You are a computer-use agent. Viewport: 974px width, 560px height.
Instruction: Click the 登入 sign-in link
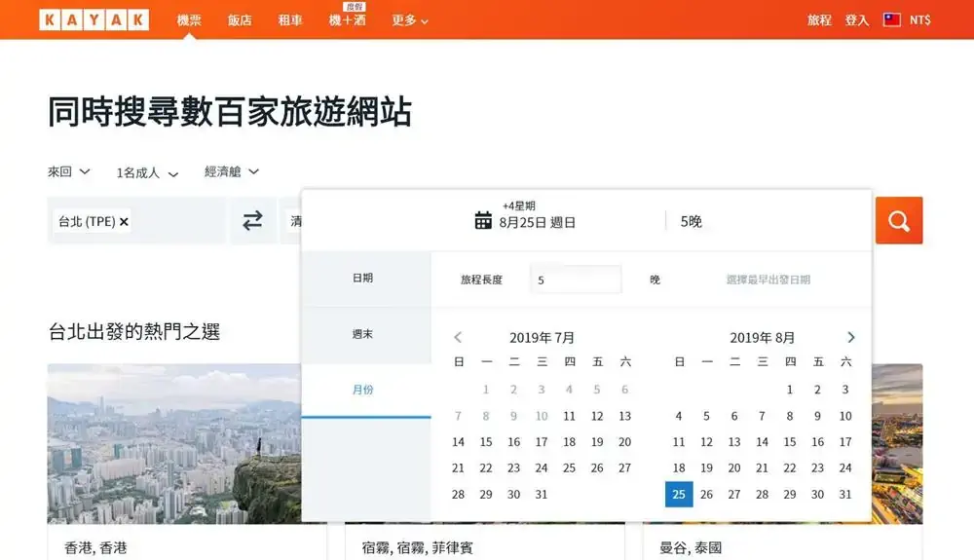pyautogui.click(x=856, y=19)
